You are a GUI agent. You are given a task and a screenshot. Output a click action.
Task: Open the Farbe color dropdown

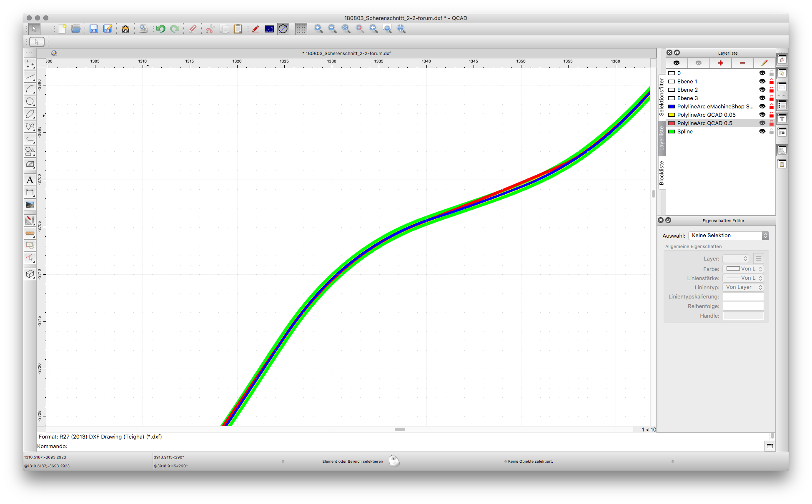[x=743, y=269]
